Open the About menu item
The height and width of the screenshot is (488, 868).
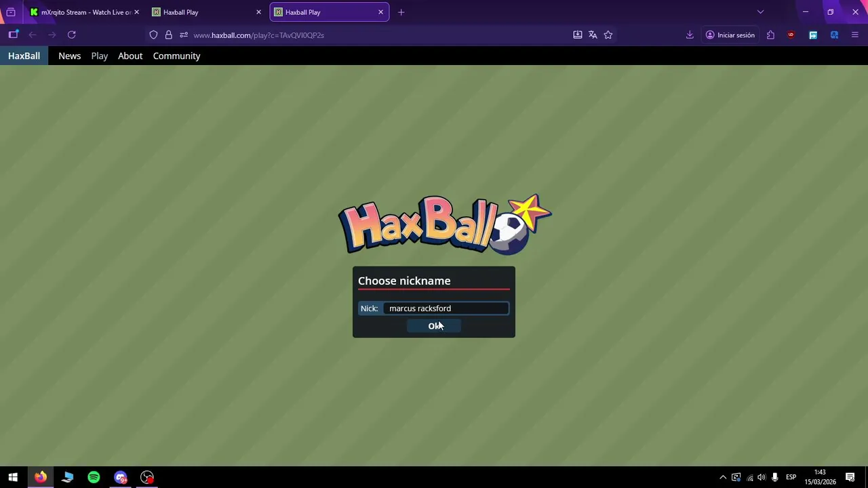130,56
